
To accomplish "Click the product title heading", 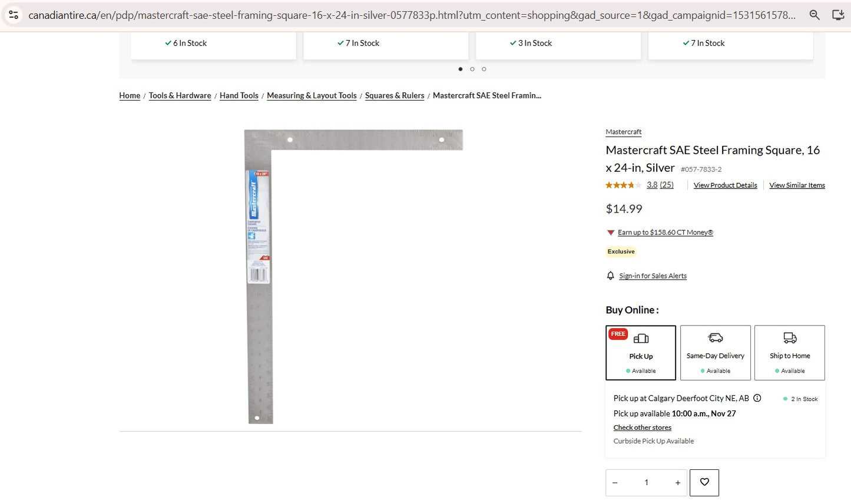I will point(713,159).
